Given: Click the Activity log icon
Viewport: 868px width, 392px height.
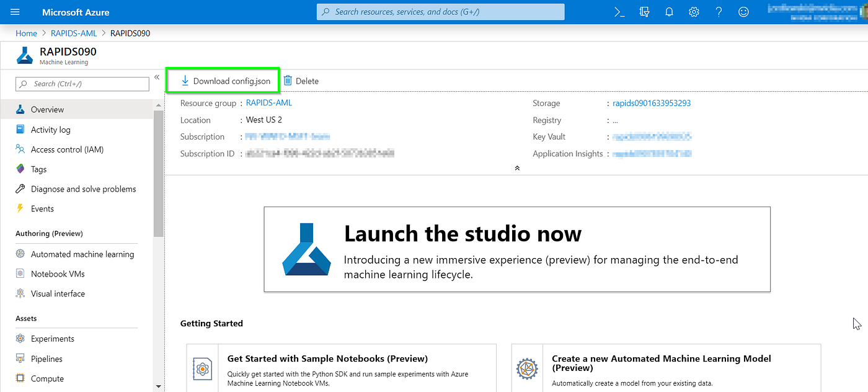Looking at the screenshot, I should [x=20, y=130].
